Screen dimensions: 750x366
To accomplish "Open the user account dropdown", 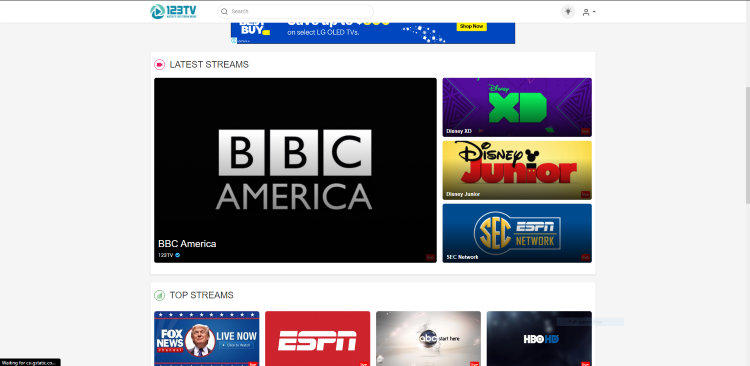I will [x=588, y=12].
